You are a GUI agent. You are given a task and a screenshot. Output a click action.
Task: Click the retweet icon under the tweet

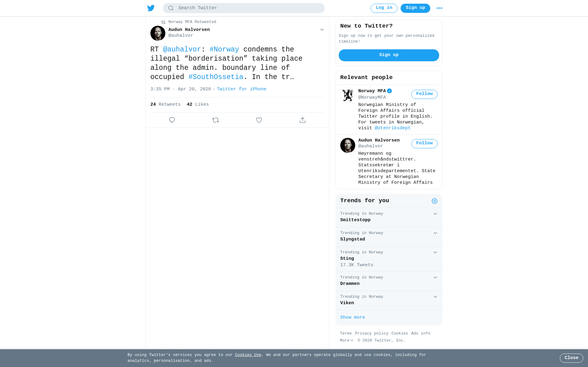216,120
